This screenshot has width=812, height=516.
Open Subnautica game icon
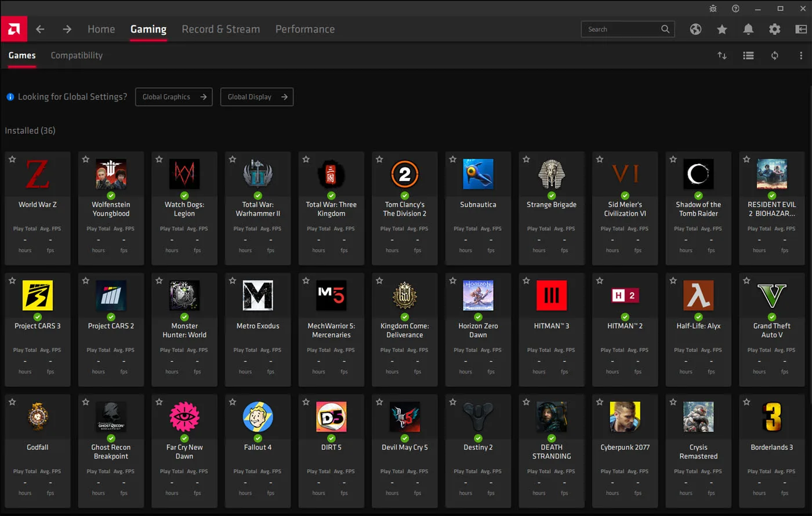click(x=478, y=174)
